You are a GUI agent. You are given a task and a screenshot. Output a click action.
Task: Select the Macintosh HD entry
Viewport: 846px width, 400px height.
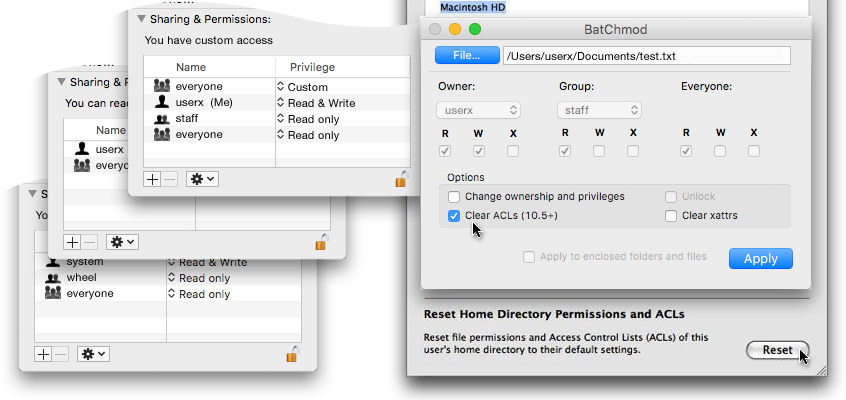click(473, 7)
